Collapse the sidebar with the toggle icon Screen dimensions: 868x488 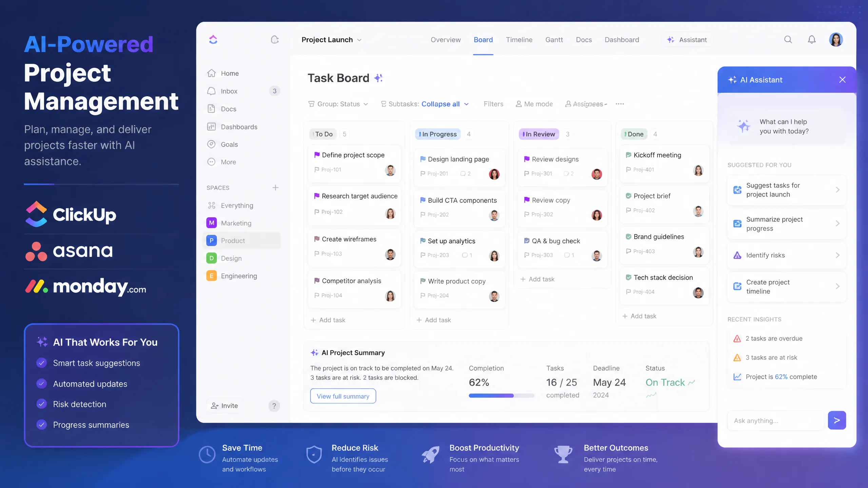[x=275, y=40]
